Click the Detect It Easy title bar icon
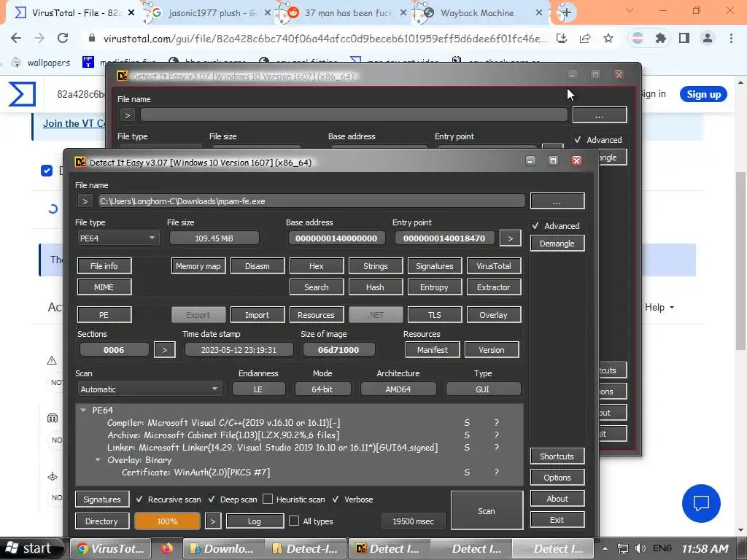Image resolution: width=747 pixels, height=560 pixels. coord(80,163)
